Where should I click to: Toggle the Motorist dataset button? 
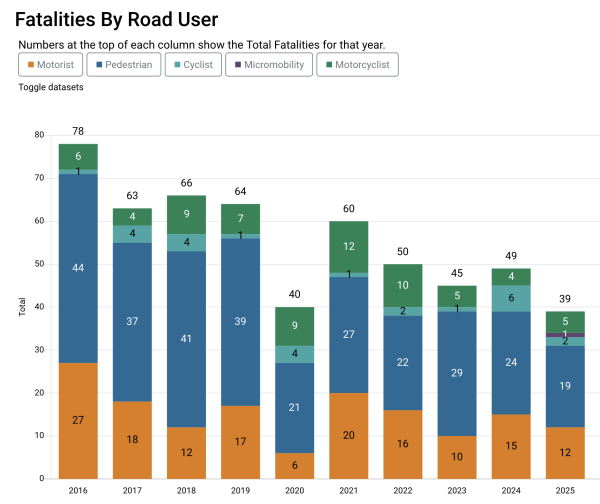coord(50,64)
